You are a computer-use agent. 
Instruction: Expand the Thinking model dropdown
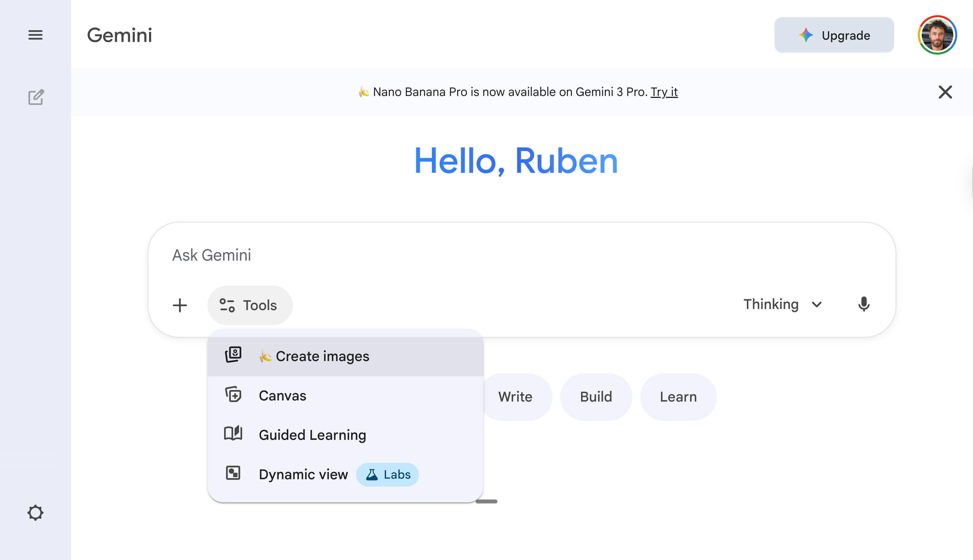tap(771, 304)
